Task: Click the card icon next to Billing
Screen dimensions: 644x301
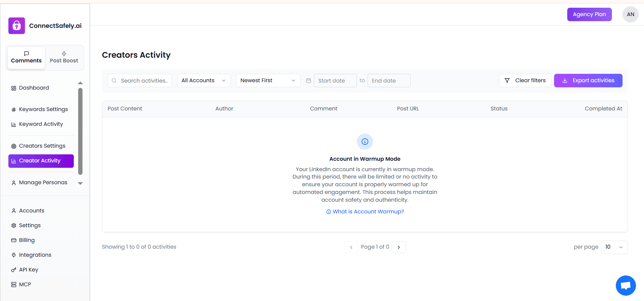Action: click(x=14, y=240)
